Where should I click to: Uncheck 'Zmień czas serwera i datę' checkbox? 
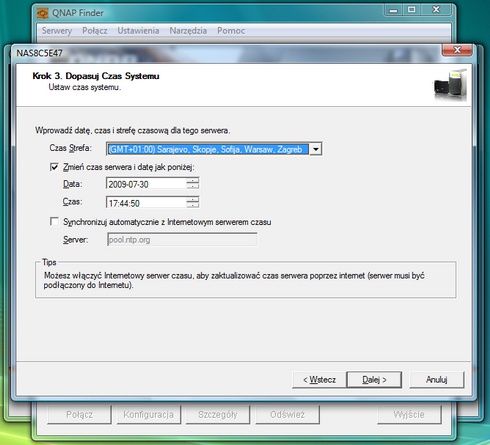[54, 167]
